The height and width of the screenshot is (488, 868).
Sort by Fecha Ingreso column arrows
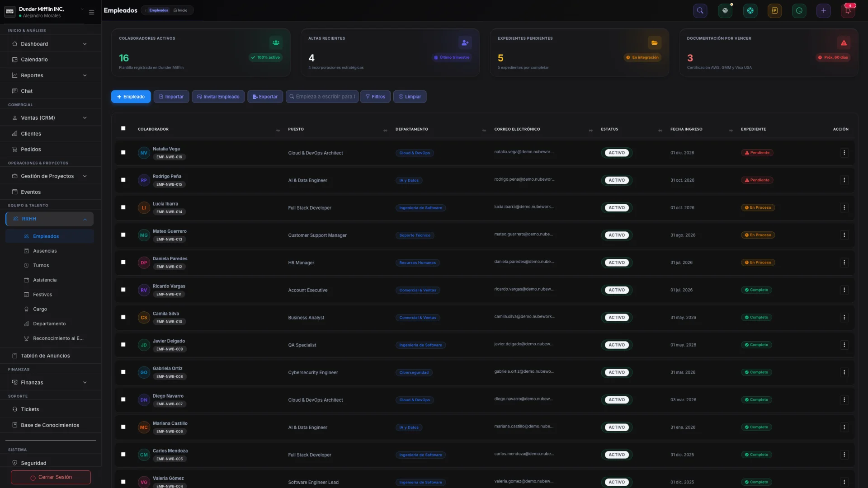tap(731, 131)
